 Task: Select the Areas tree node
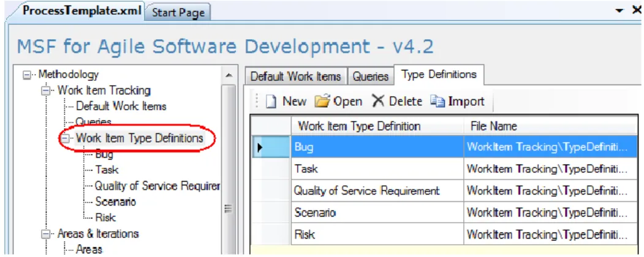point(89,249)
